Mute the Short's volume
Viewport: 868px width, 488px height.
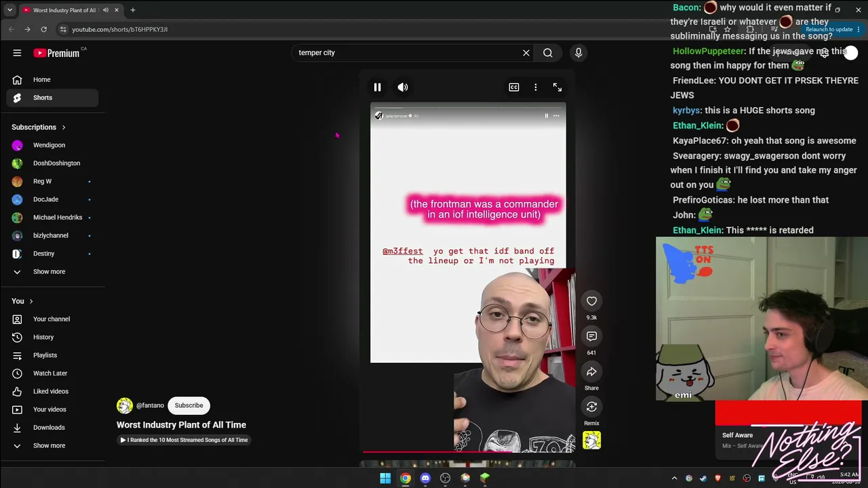click(403, 87)
